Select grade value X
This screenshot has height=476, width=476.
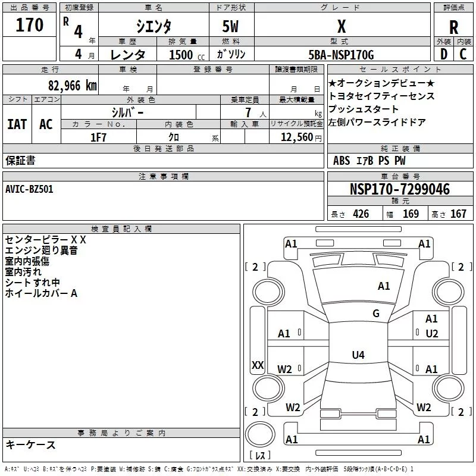tap(342, 26)
